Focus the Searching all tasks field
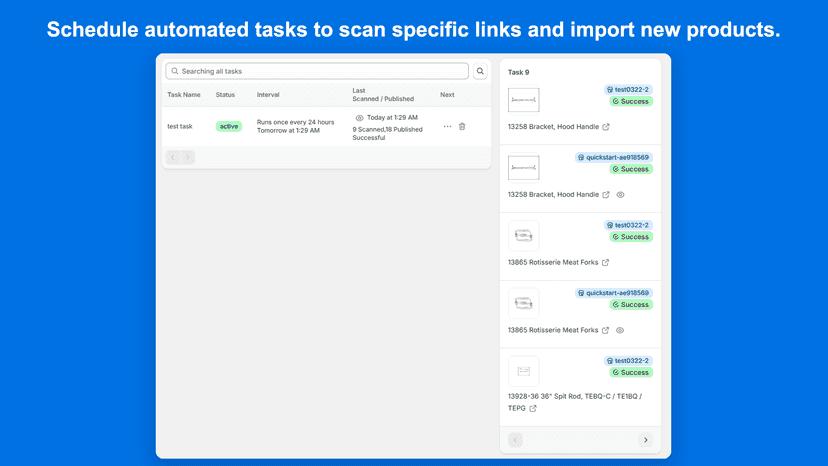Viewport: 828px width, 466px height. (317, 71)
